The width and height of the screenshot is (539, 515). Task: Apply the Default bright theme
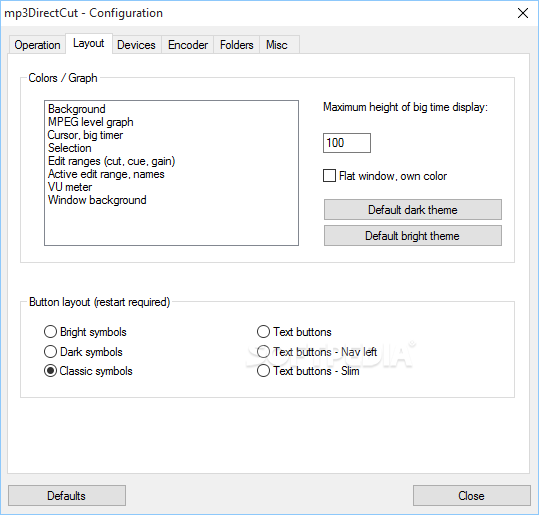pos(413,236)
